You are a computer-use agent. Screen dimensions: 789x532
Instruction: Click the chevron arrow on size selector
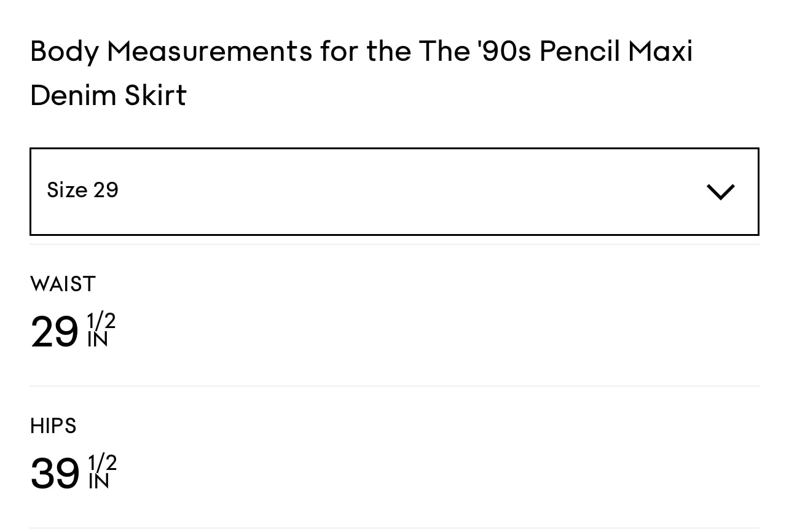click(720, 191)
